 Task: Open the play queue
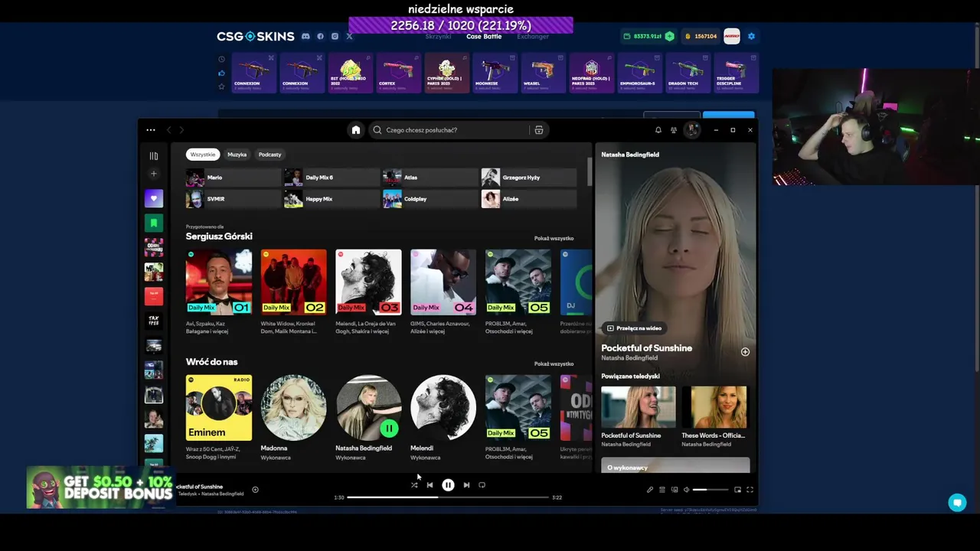662,490
